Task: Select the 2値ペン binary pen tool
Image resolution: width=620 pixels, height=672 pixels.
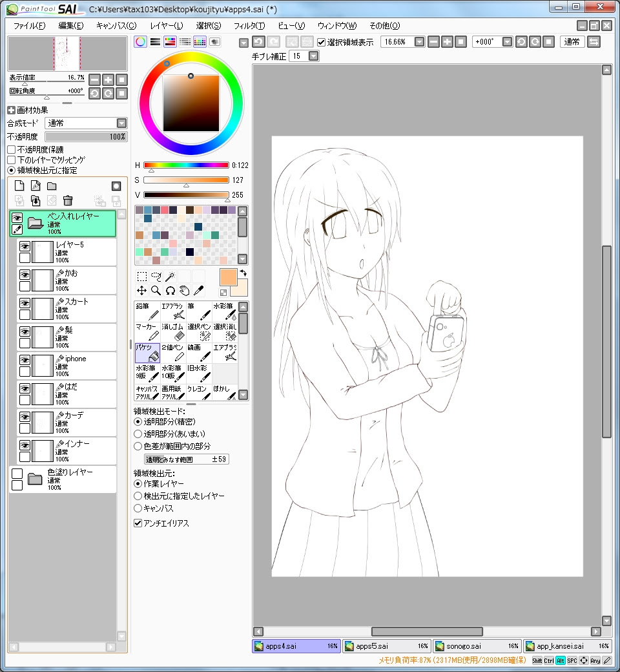Action: click(173, 353)
